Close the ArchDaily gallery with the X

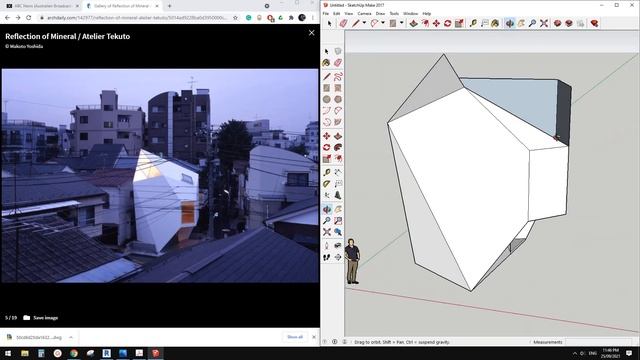tap(311, 33)
